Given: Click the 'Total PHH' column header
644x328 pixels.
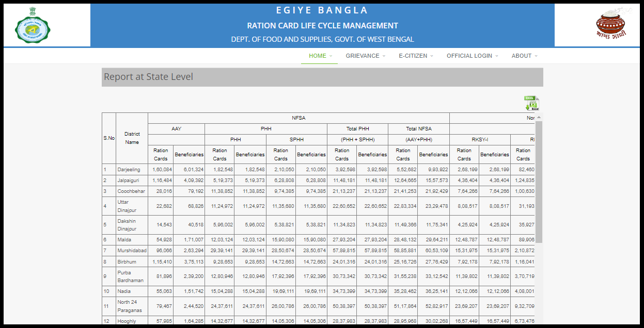Looking at the screenshot, I should [x=357, y=129].
